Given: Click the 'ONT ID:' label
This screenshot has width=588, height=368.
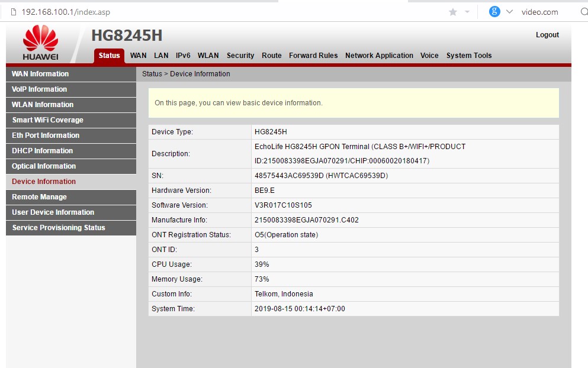Looking at the screenshot, I should (164, 250).
